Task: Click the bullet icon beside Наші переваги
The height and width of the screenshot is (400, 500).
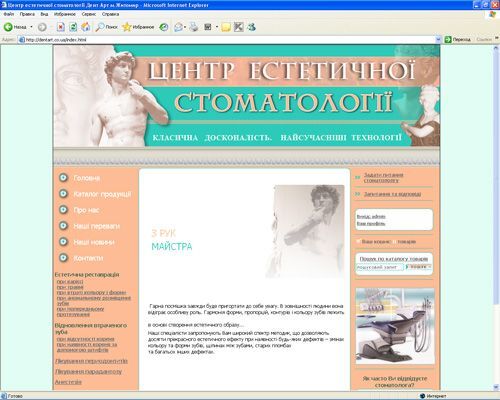Action: coord(63,226)
